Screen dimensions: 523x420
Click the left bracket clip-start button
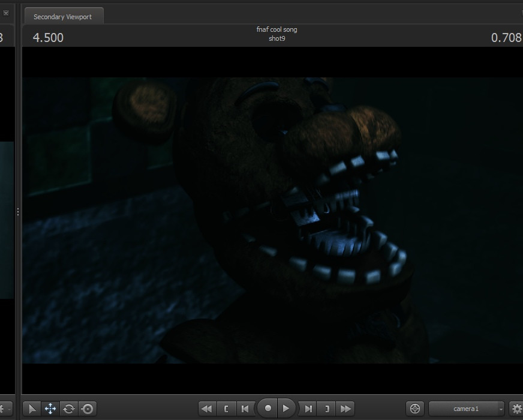pyautogui.click(x=226, y=409)
